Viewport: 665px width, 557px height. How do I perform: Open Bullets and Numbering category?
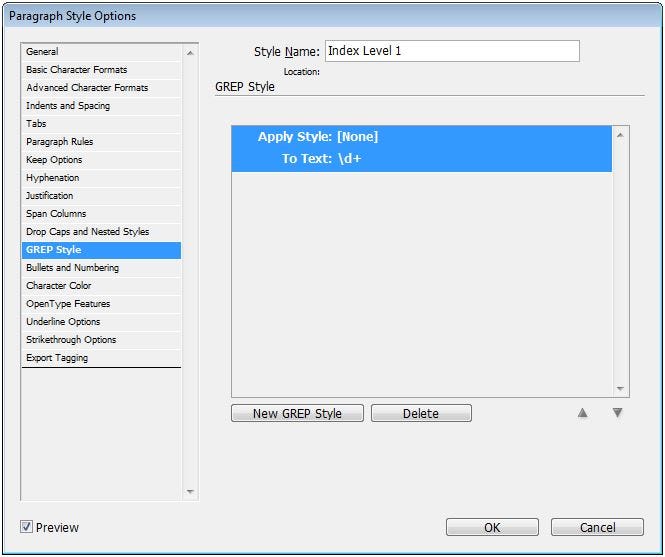pyautogui.click(x=101, y=268)
